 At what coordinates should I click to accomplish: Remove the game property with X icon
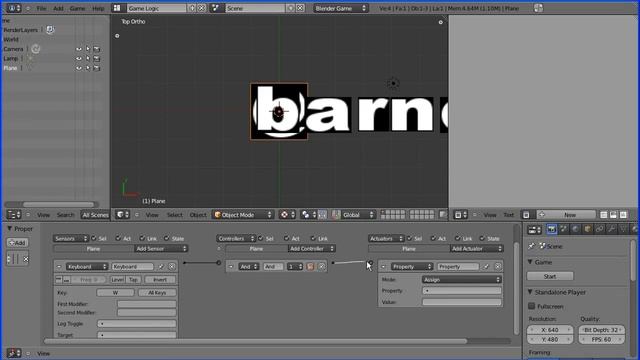point(25,259)
